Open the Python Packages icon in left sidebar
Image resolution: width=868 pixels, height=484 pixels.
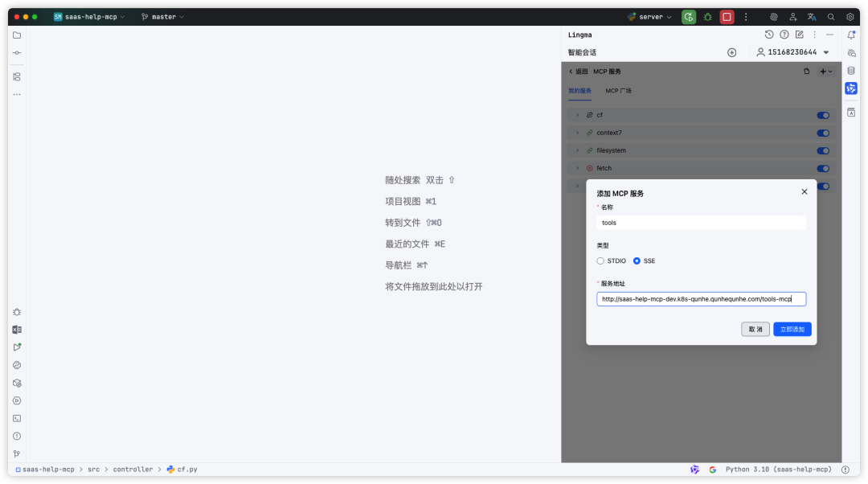click(x=17, y=384)
